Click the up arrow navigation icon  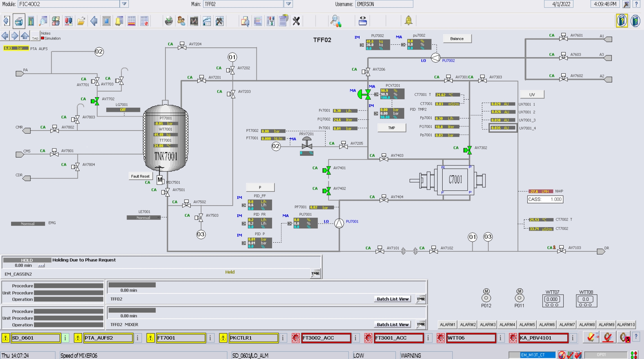click(x=25, y=36)
